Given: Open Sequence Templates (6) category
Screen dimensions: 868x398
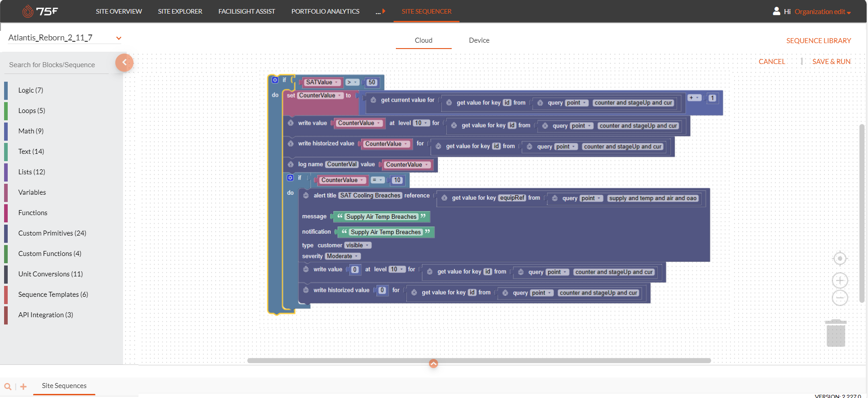Looking at the screenshot, I should click(53, 295).
